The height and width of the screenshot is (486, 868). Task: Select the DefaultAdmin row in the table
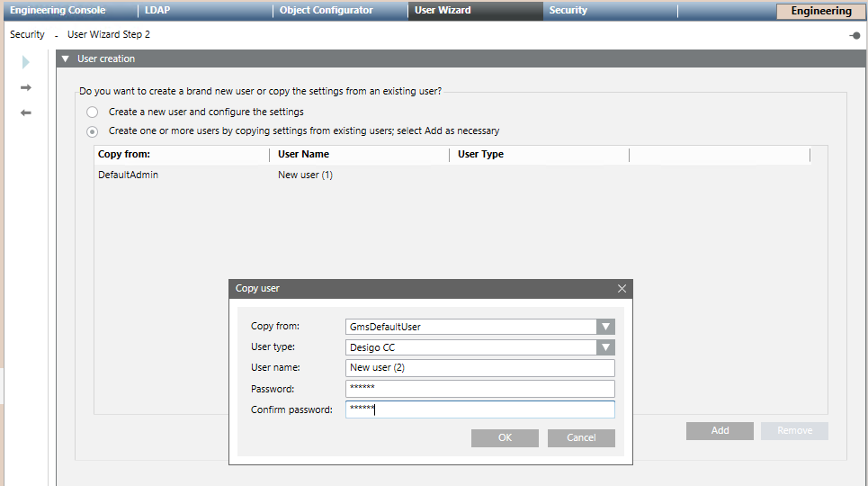(129, 175)
